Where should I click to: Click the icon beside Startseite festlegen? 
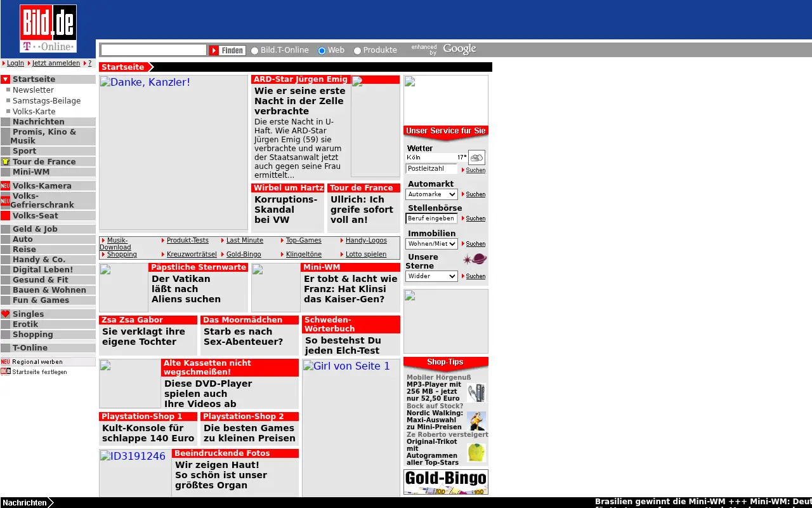[5, 371]
